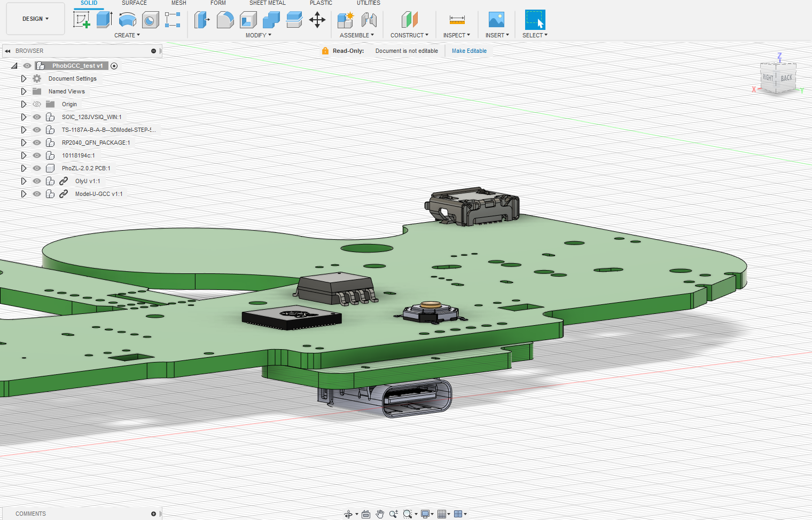Image resolution: width=812 pixels, height=520 pixels.
Task: Hide the RP2040_QFN_PACKAGE:1 component
Action: pos(37,143)
